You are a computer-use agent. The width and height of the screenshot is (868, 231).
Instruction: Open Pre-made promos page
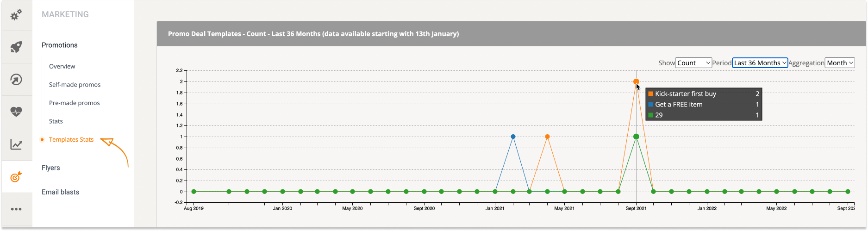click(x=75, y=103)
